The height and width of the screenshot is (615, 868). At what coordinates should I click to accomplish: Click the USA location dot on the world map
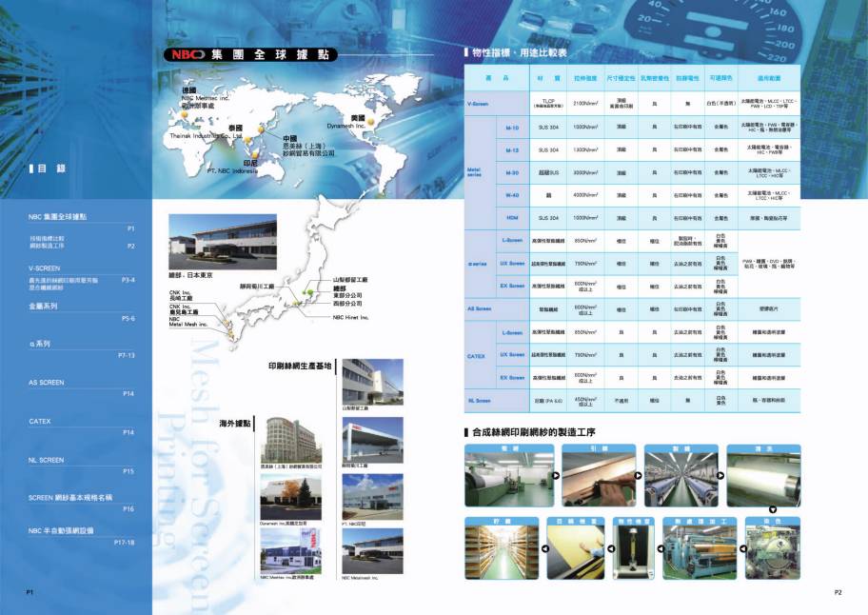point(370,121)
